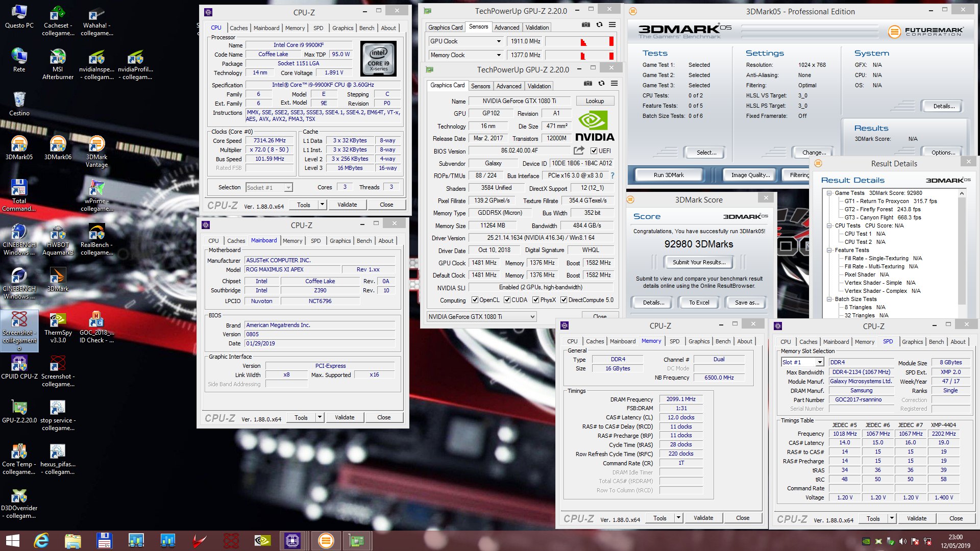Open ThermSpy v3.3.0 desktop icon
This screenshot has height=551, width=980.
click(58, 328)
